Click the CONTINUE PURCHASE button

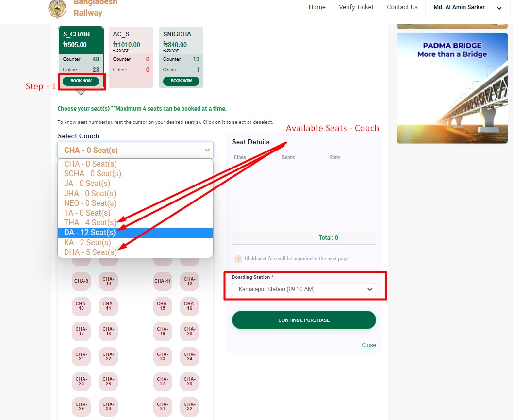click(x=304, y=320)
